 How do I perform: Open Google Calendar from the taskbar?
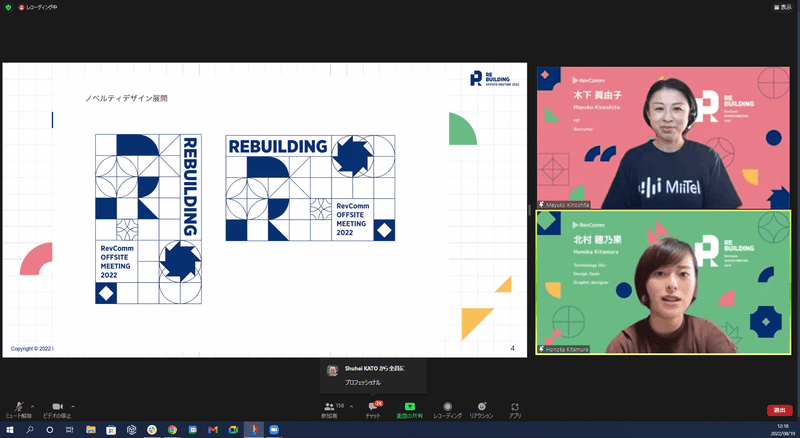(x=193, y=430)
